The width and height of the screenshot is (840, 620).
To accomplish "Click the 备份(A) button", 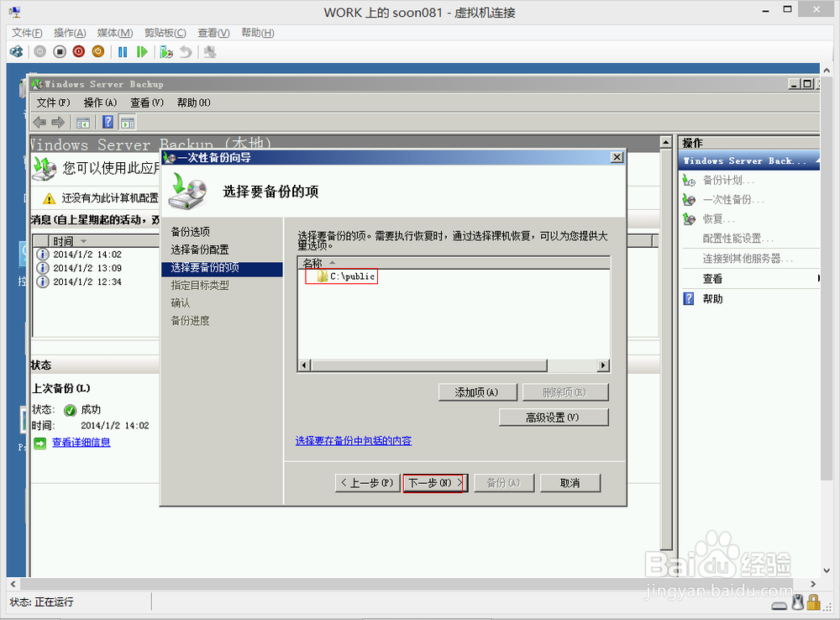I will coord(503,483).
